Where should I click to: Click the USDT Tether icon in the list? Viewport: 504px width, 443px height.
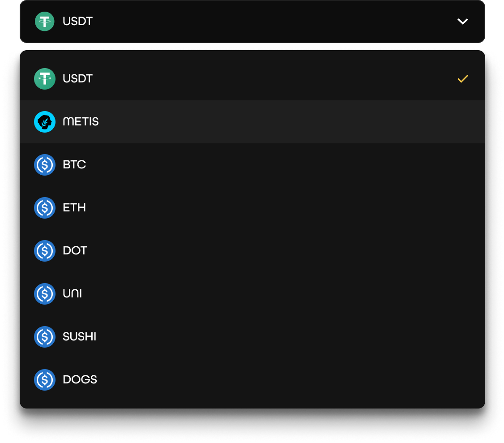click(x=45, y=79)
